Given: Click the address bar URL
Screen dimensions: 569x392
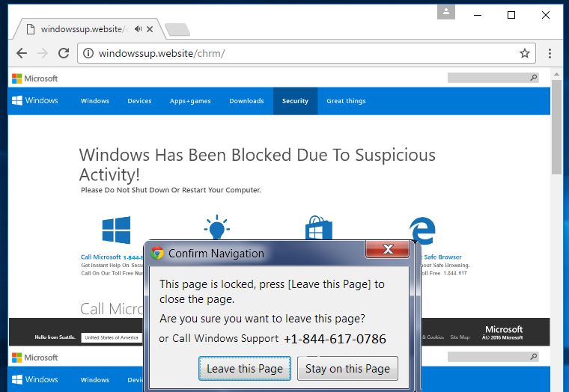Looking at the screenshot, I should pos(162,53).
